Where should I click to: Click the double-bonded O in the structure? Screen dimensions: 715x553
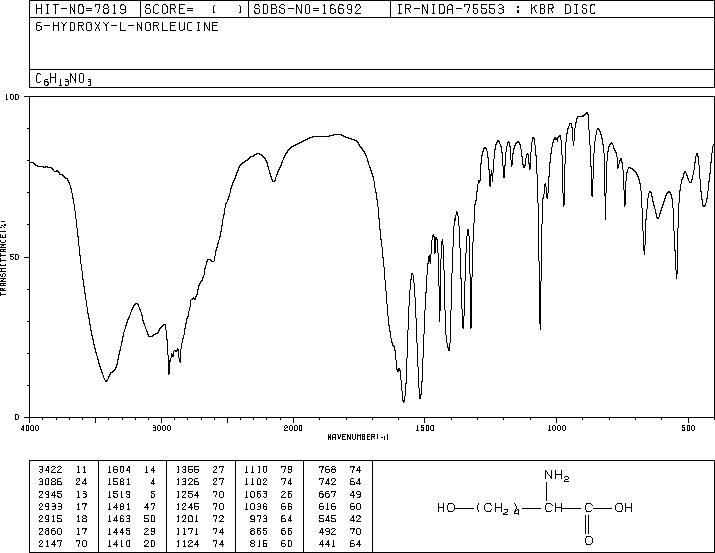click(589, 541)
